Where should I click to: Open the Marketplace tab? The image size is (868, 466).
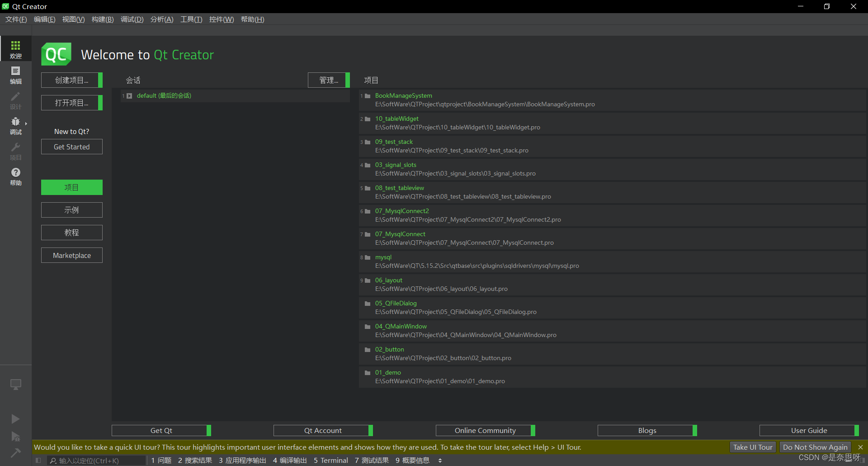pyautogui.click(x=72, y=255)
